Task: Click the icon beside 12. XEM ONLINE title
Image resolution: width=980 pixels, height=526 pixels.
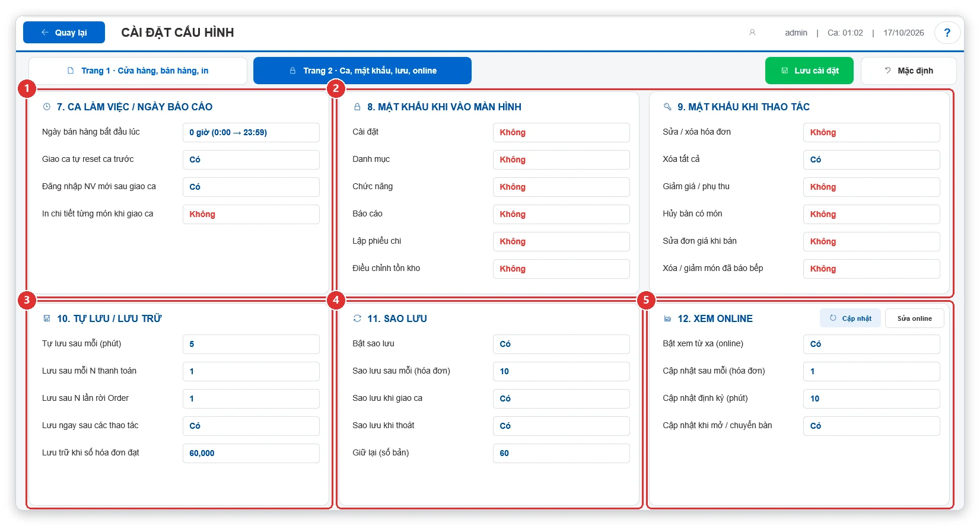Action: pos(667,318)
